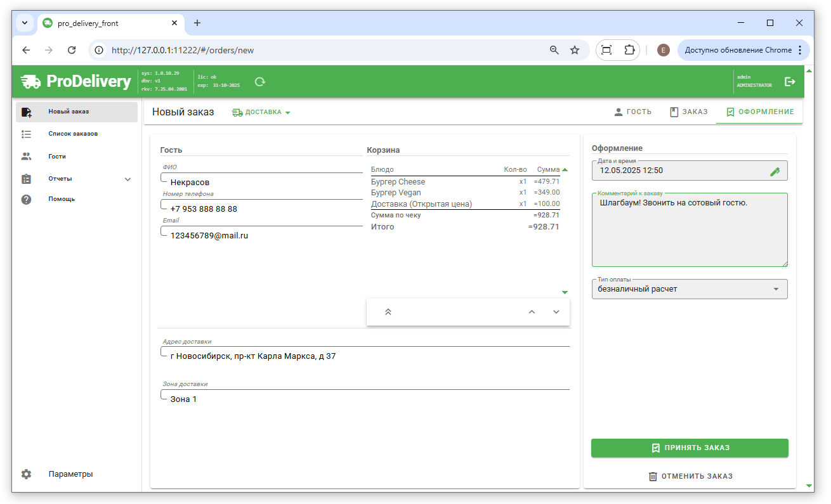Open the Тип оплаты payment dropdown
This screenshot has height=504, width=831.
point(690,289)
